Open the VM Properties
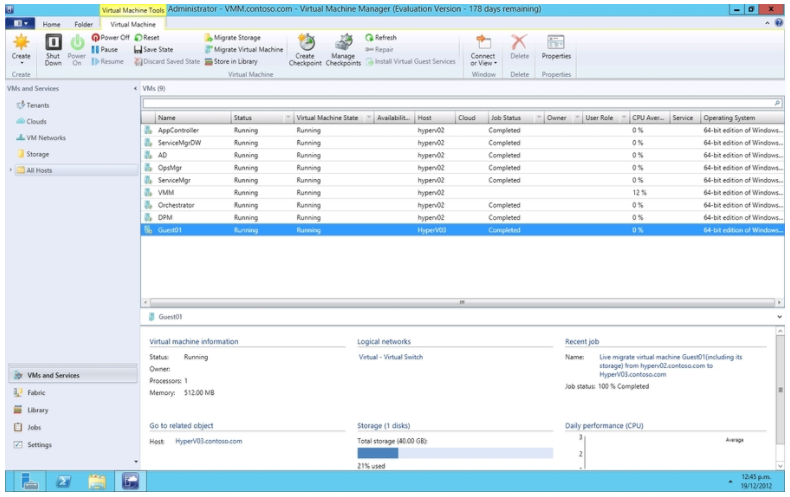Image resolution: width=790 pixels, height=497 pixels. tap(556, 47)
